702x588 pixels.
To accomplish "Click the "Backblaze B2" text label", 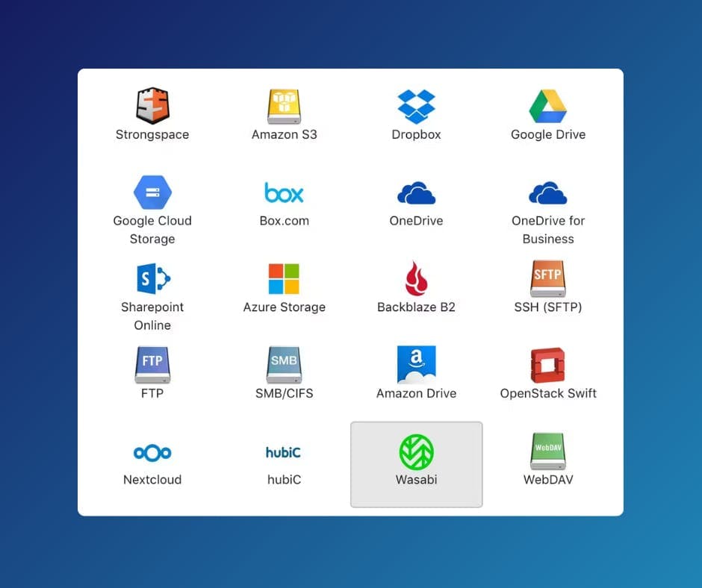I will click(x=417, y=307).
